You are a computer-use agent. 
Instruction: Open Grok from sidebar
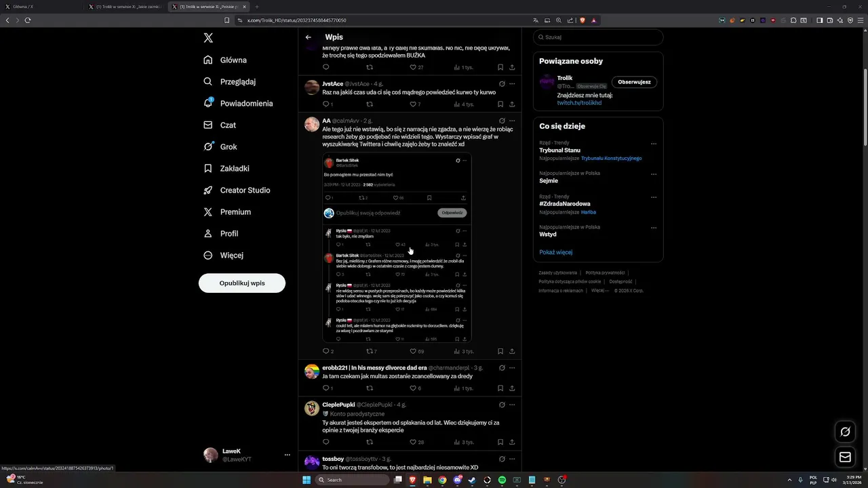click(220, 146)
